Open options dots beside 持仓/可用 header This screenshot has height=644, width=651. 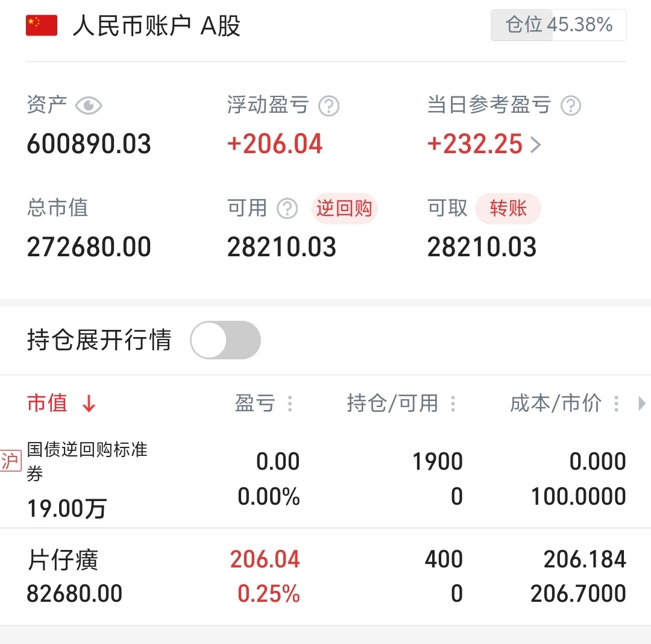pos(453,403)
